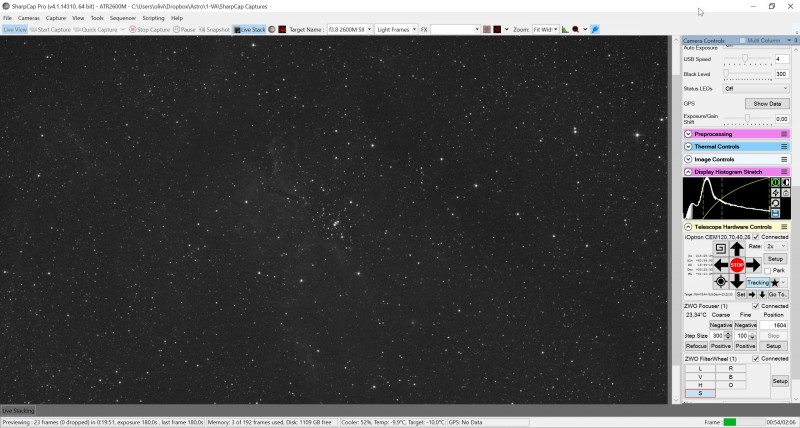Viewport: 800px width, 428px height.
Task: Toggle the Tracking button
Action: 758,283
